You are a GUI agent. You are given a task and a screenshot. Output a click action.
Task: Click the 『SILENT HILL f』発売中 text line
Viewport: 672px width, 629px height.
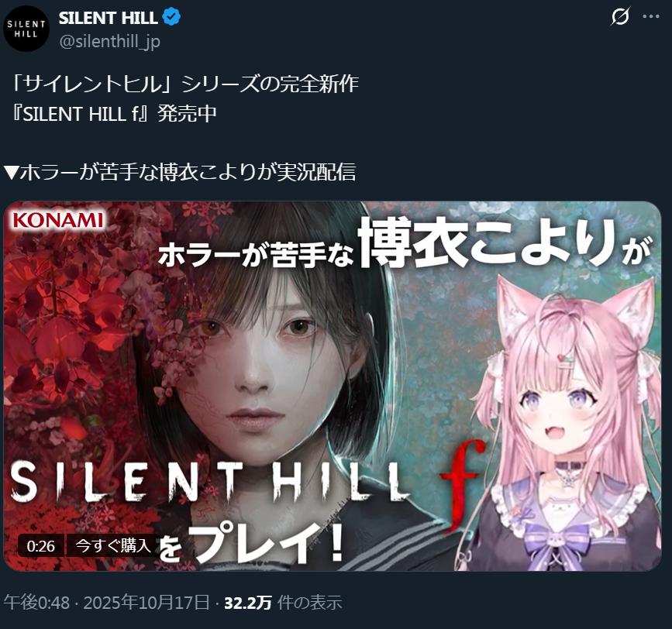click(114, 114)
